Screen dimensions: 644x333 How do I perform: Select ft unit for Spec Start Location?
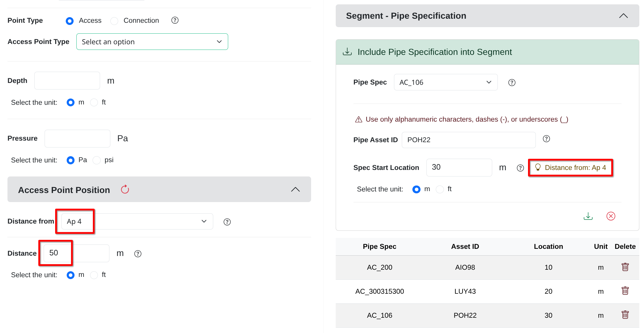[x=440, y=189]
